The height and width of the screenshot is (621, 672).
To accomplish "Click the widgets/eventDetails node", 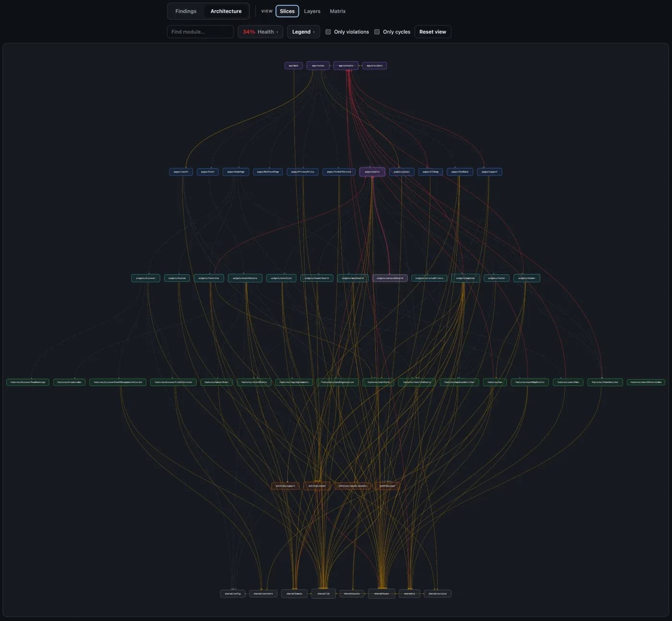I will click(x=245, y=278).
